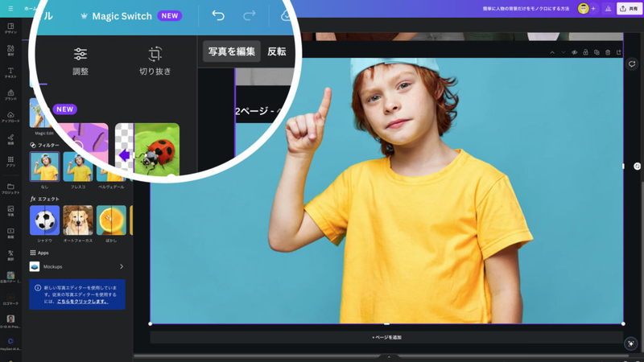Click the bottom-left corner resize handle

click(151, 324)
